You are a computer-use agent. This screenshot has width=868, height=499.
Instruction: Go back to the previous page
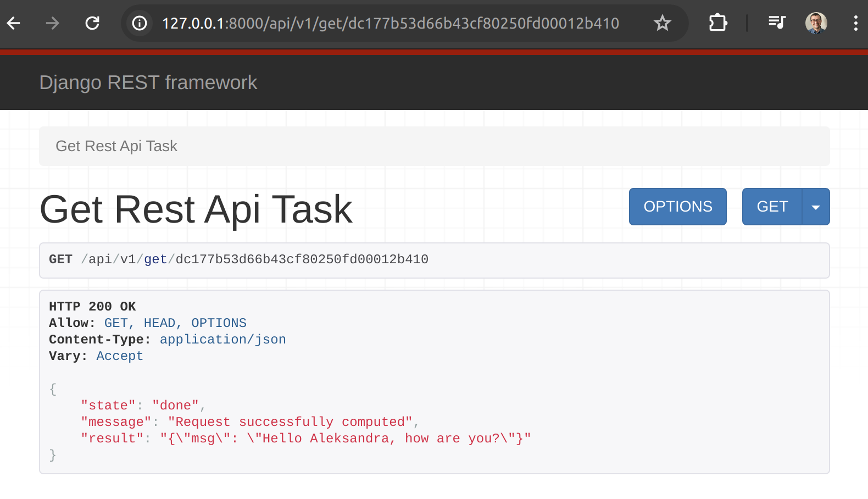[14, 23]
